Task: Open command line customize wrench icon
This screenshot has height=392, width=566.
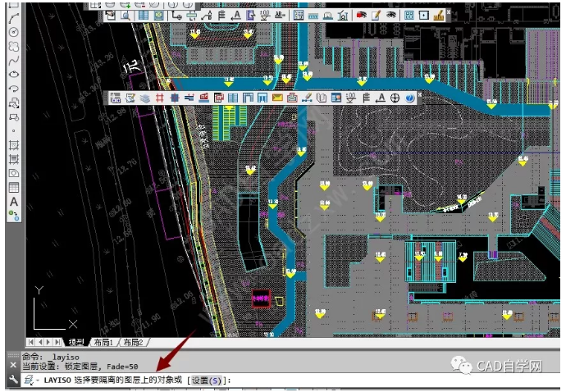Action: click(13, 380)
